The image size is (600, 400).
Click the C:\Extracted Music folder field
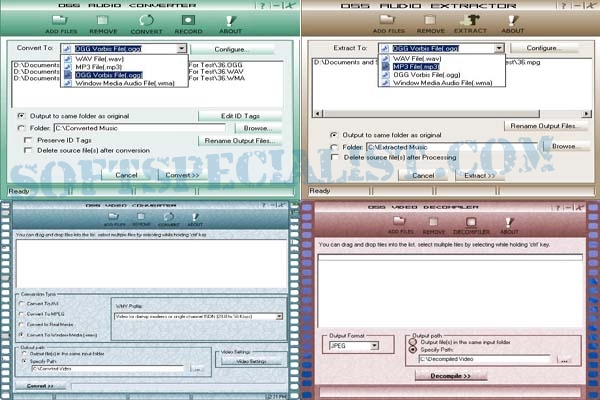click(x=453, y=147)
